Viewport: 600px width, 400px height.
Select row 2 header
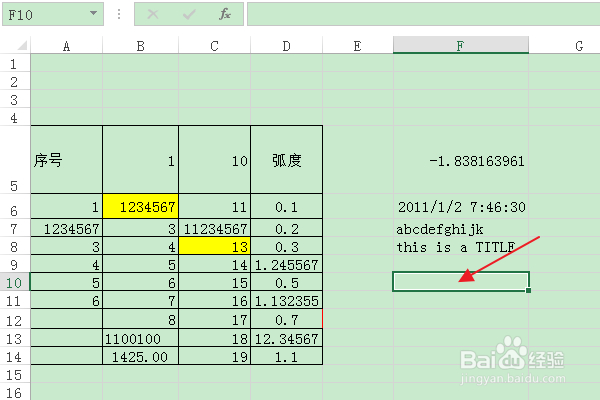(x=15, y=81)
